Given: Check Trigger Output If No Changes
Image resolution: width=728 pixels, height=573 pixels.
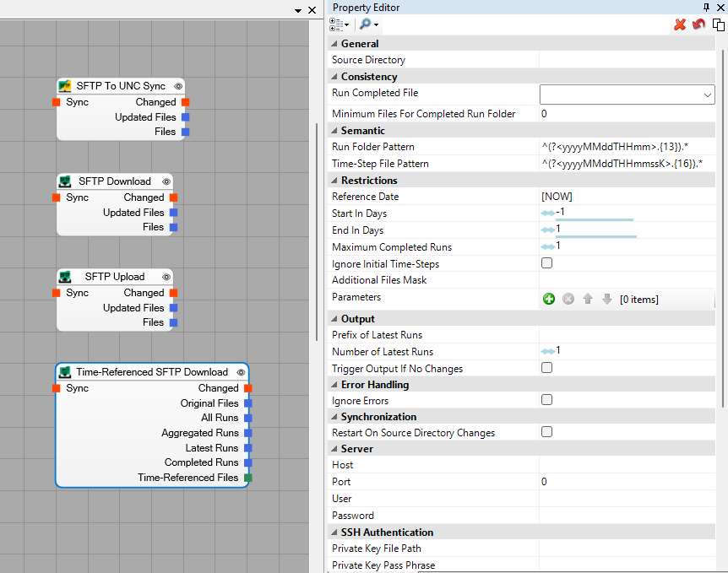Looking at the screenshot, I should click(547, 368).
